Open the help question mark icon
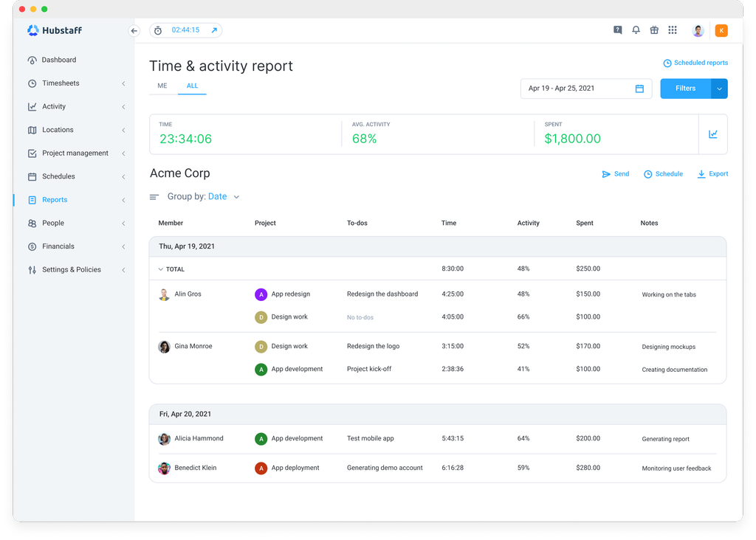Viewport: 756px width, 540px height. [617, 30]
